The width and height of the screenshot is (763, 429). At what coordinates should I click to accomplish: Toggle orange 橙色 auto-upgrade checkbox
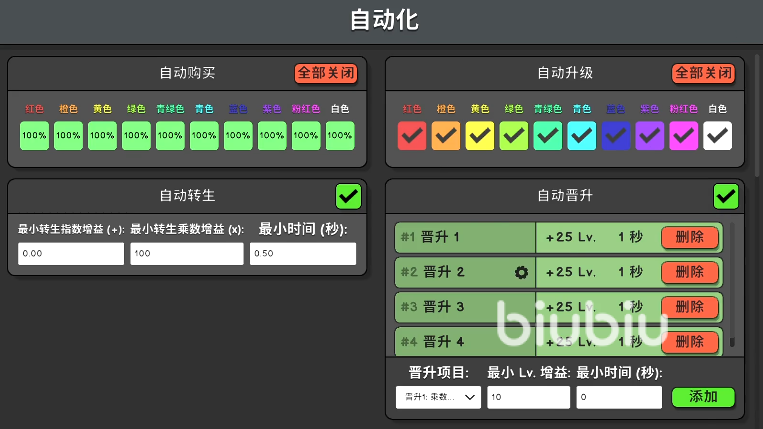(x=446, y=135)
